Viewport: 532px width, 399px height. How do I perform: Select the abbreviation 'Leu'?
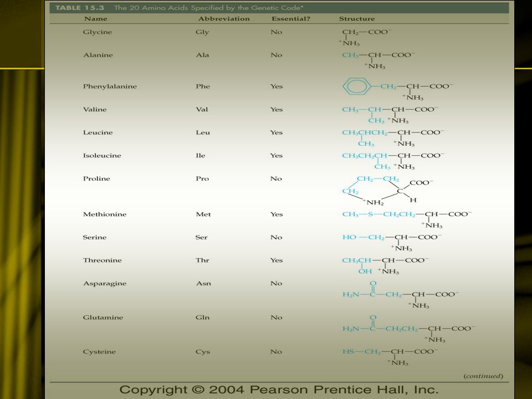point(203,132)
